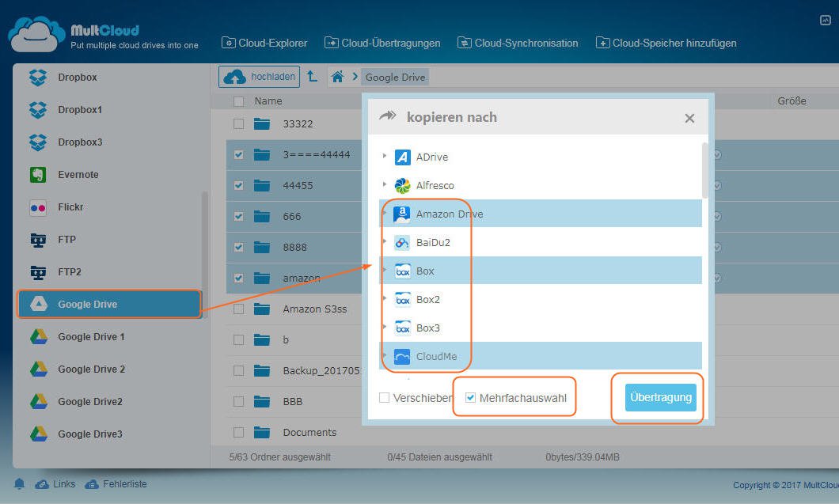Uncheck the folder 8888 checkbox
839x504 pixels.
(239, 247)
